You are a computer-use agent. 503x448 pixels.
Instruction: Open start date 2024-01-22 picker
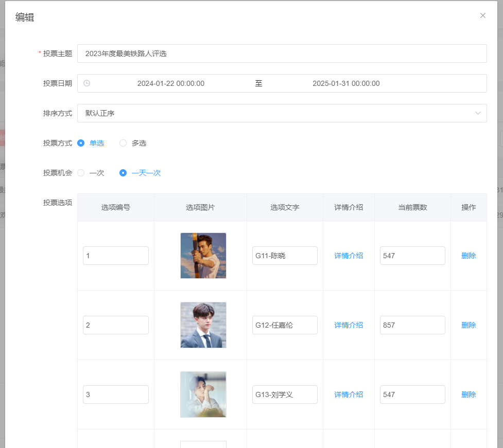170,84
